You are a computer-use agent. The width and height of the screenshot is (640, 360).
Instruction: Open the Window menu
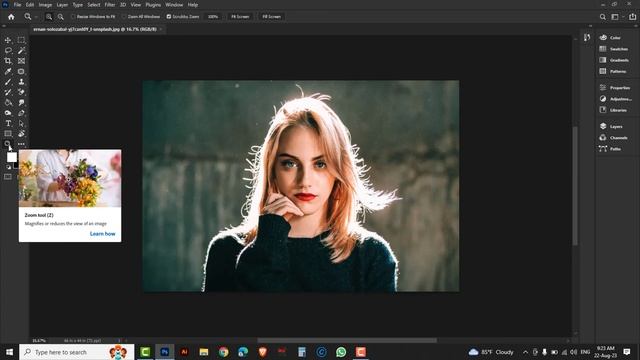(x=174, y=5)
